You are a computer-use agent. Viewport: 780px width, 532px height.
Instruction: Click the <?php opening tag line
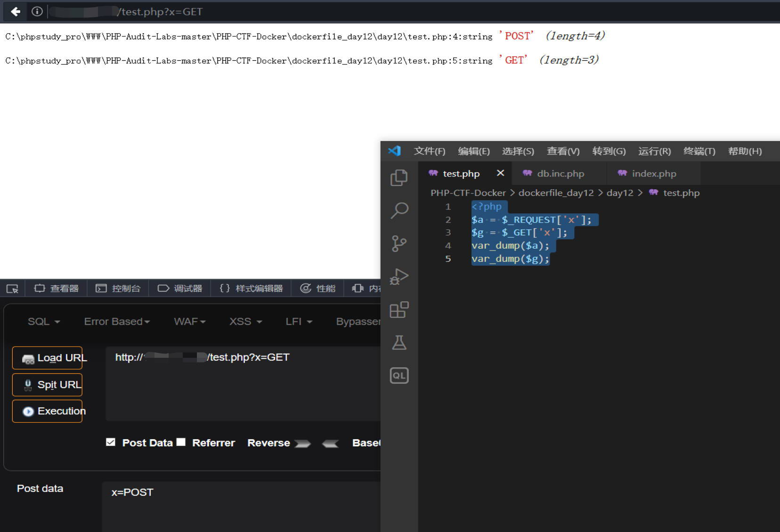(x=487, y=206)
